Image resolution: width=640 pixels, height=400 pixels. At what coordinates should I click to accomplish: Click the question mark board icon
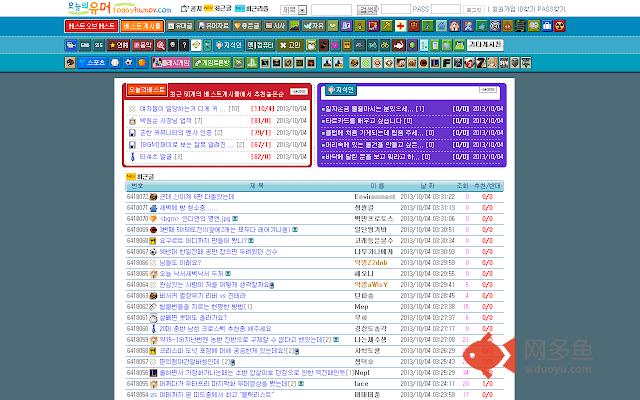(x=184, y=45)
